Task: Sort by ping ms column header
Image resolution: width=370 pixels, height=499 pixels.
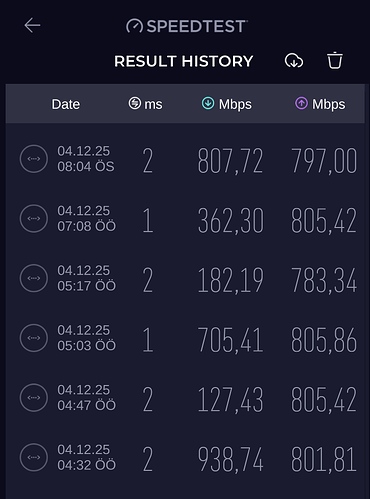Action: point(145,104)
